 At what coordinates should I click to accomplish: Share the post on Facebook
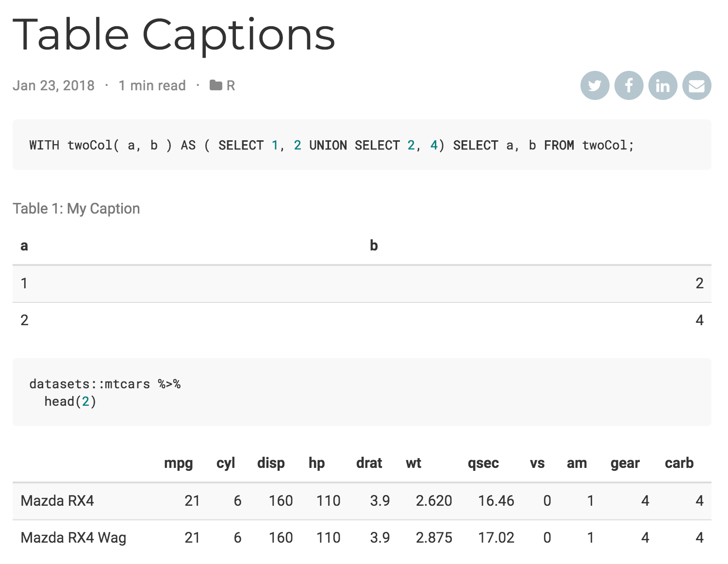pos(629,86)
